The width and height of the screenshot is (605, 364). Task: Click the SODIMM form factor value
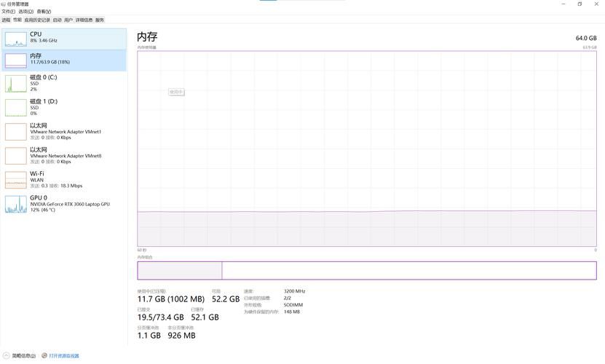tap(293, 305)
